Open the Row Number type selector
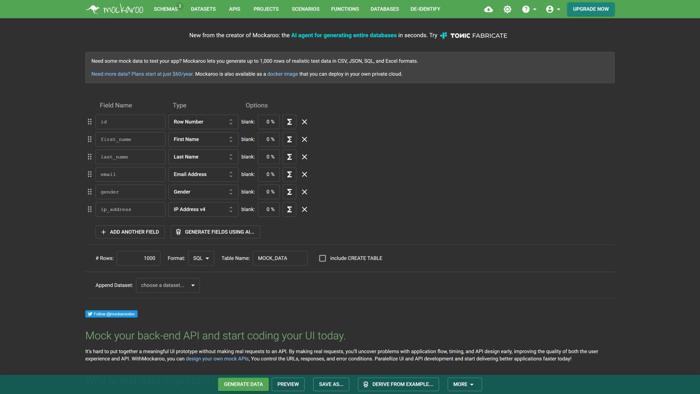The width and height of the screenshot is (700, 394). (x=203, y=122)
